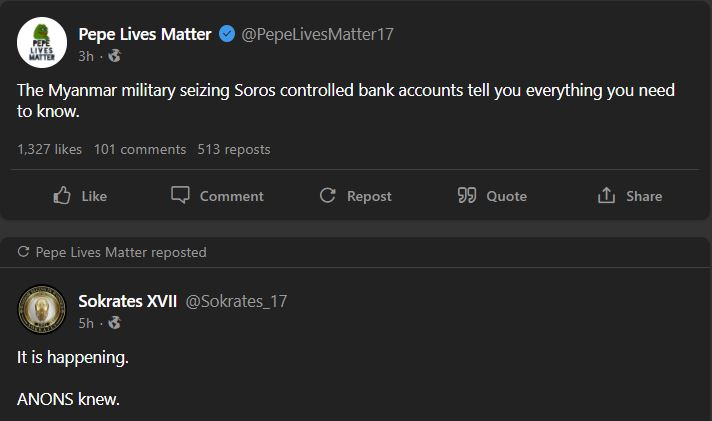Click the Repost circular arrow icon

click(327, 196)
